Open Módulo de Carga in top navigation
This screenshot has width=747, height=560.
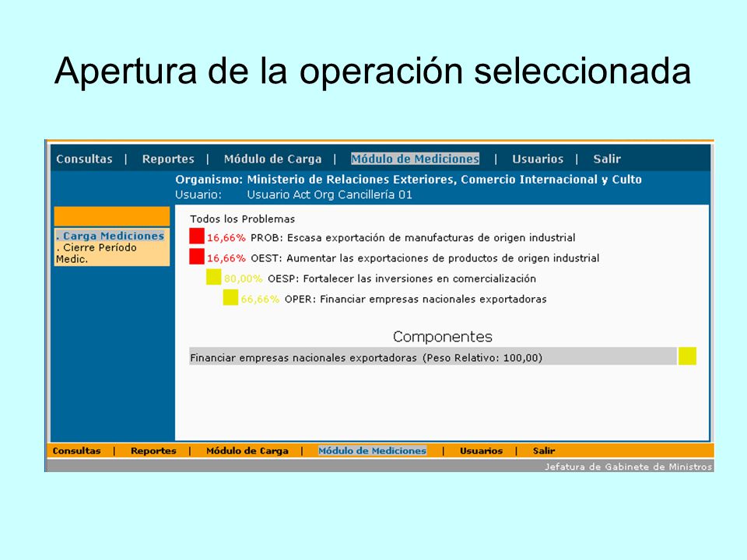click(272, 159)
